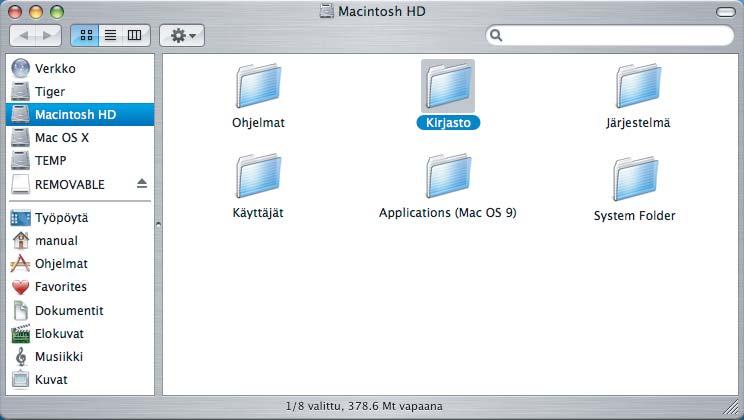Go back with the left arrow button
This screenshot has height=420, width=744.
(x=23, y=36)
